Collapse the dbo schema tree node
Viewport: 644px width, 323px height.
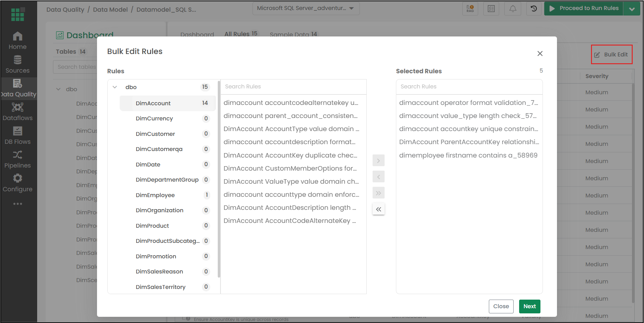tap(115, 87)
